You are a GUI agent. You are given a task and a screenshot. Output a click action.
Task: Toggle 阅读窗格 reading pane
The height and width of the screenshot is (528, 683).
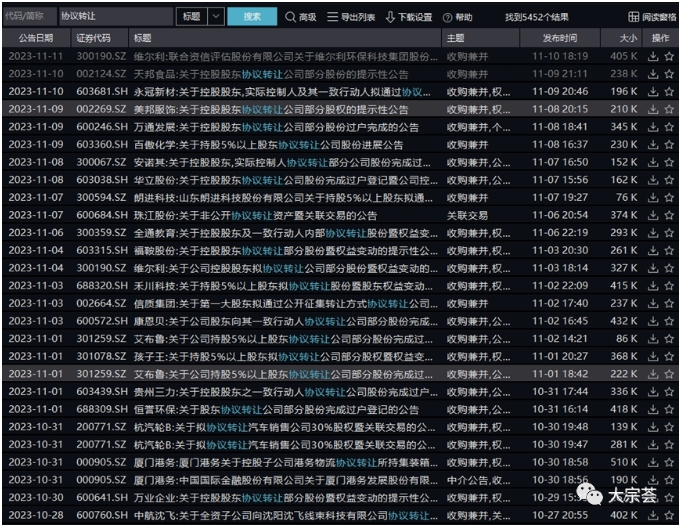(652, 17)
